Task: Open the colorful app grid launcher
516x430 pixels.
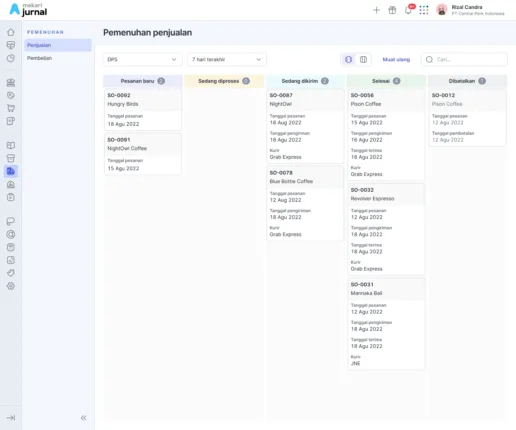Action: (424, 10)
